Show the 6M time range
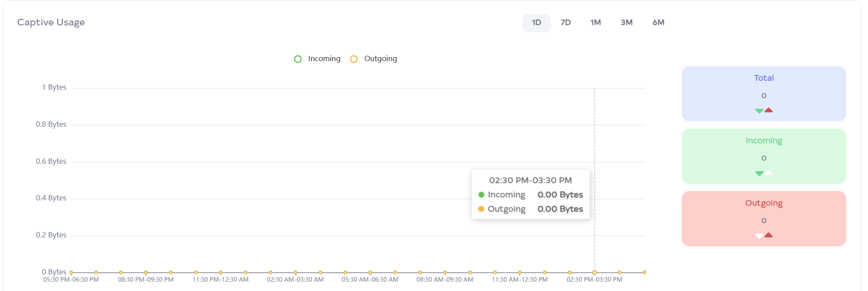The height and width of the screenshot is (291, 868). pos(658,23)
